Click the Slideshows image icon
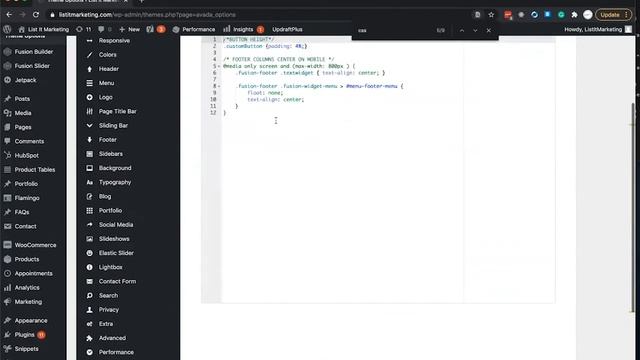Screen dimensions: 640x360 [x=89, y=239]
